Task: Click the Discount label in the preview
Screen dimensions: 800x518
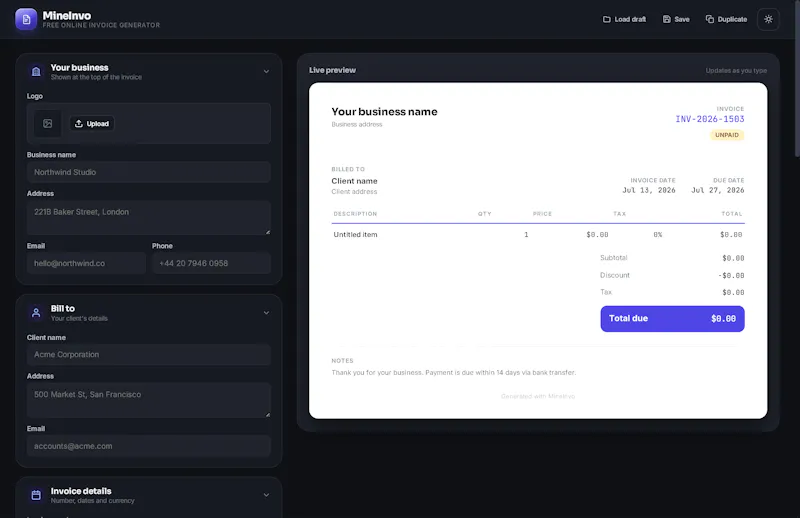Action: click(x=615, y=275)
